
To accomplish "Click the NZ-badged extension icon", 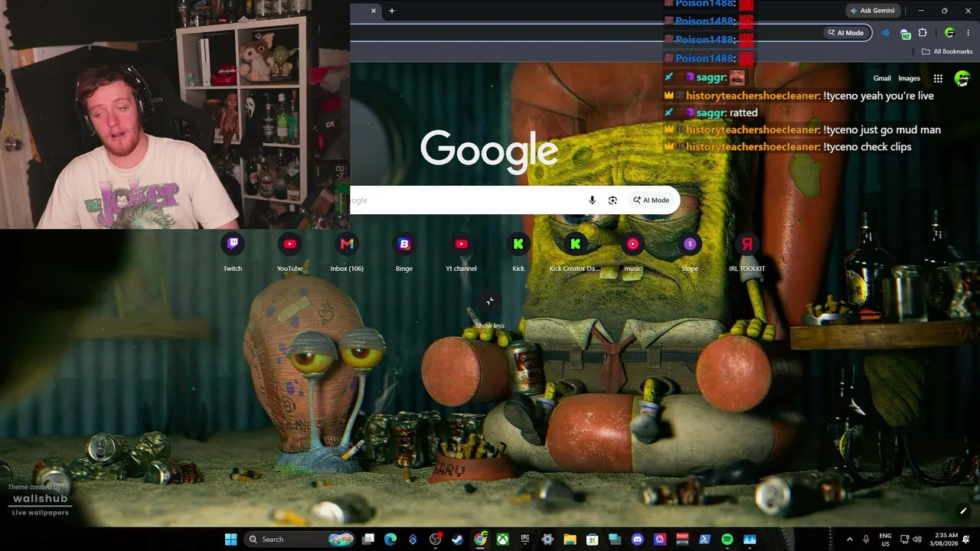I will 906,33.
